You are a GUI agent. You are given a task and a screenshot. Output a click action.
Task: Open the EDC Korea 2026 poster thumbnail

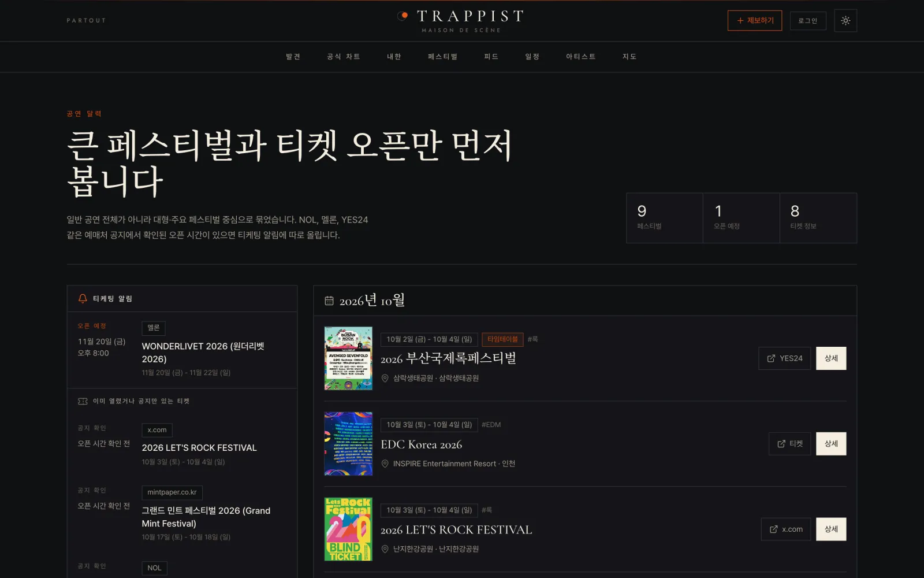348,444
